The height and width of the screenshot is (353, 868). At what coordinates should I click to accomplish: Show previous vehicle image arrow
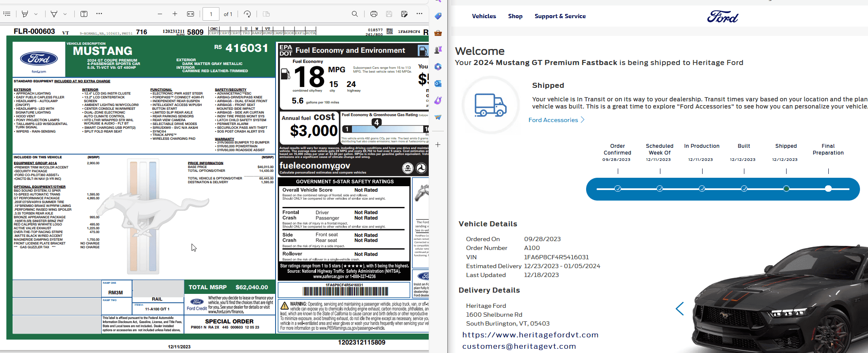[x=679, y=309]
